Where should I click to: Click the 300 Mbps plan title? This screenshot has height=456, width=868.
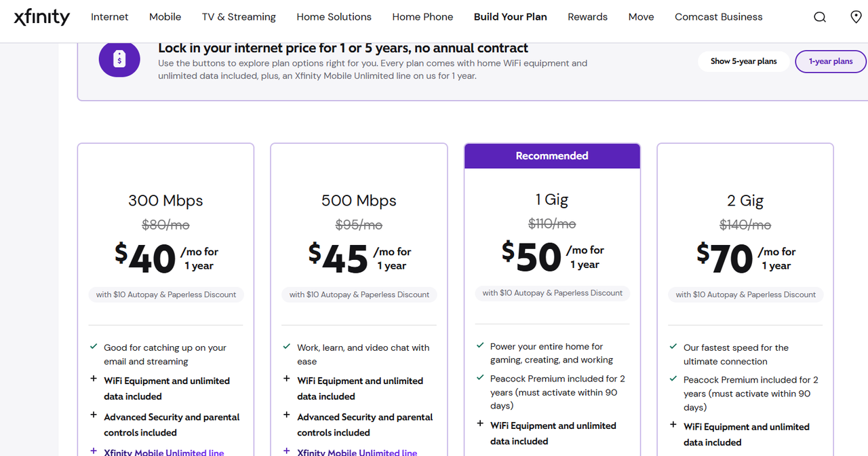[x=165, y=201]
